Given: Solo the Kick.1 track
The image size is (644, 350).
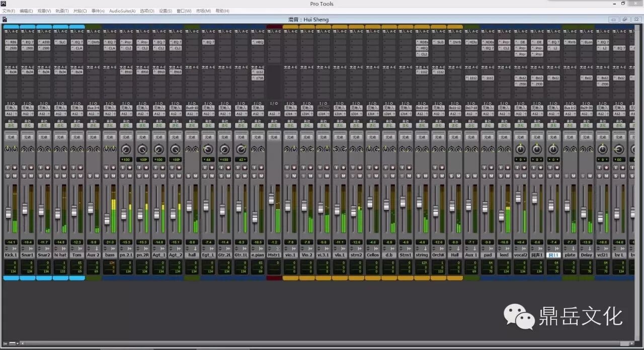Looking at the screenshot, I should [8, 176].
